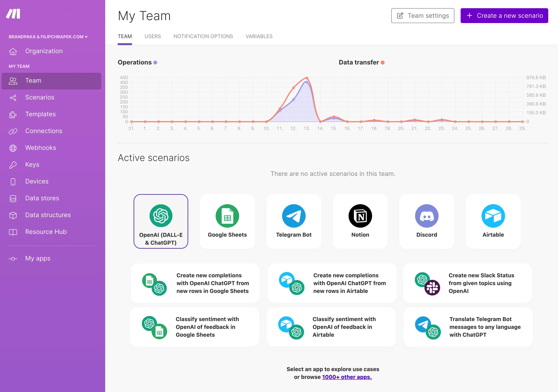The width and height of the screenshot is (558, 392).
Task: Click Airtable icon on Classify sentiment Airtable template
Action: 286,324
